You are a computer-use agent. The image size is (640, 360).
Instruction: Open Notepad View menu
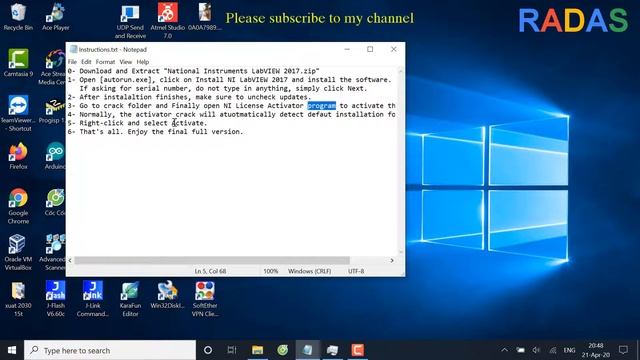(x=126, y=62)
